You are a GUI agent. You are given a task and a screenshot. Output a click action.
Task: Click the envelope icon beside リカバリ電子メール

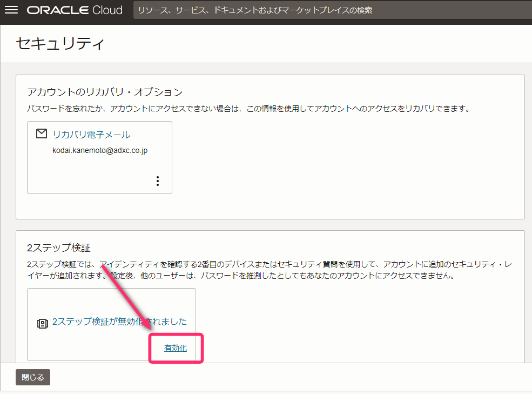coord(42,133)
